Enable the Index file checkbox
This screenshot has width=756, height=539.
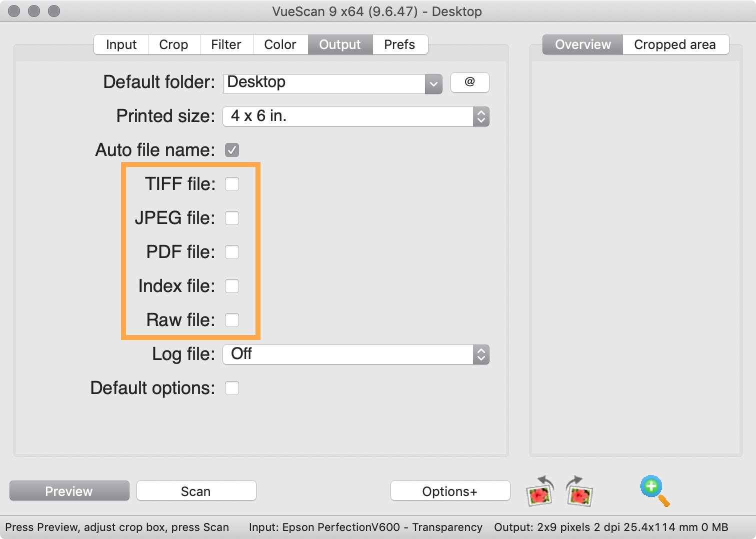click(x=232, y=286)
